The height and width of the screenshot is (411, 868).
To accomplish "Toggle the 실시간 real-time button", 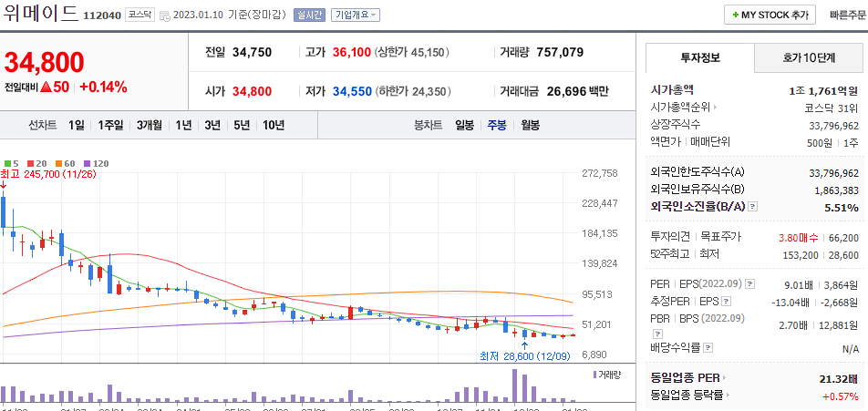I will 309,15.
